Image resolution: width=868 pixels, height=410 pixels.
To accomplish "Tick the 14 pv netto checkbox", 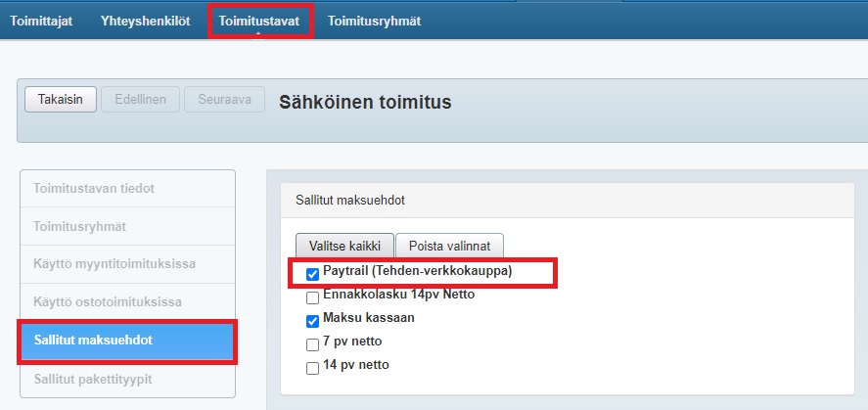I will (313, 368).
